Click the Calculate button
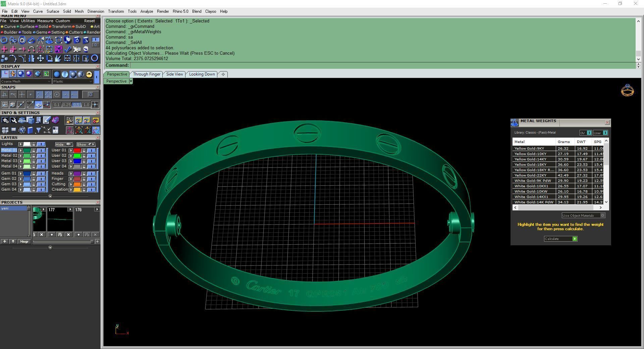644x349 pixels. point(560,239)
